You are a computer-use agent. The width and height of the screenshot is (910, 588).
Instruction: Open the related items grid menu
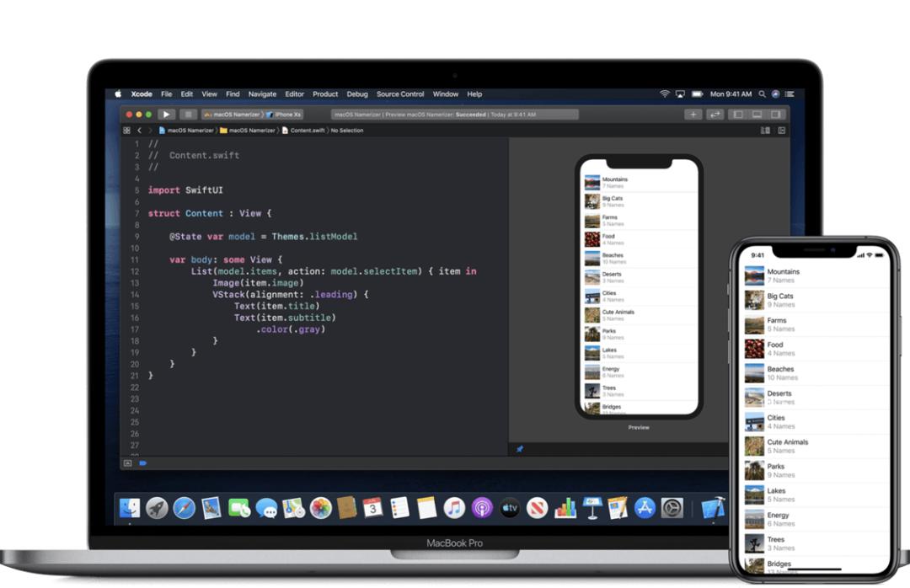point(126,131)
